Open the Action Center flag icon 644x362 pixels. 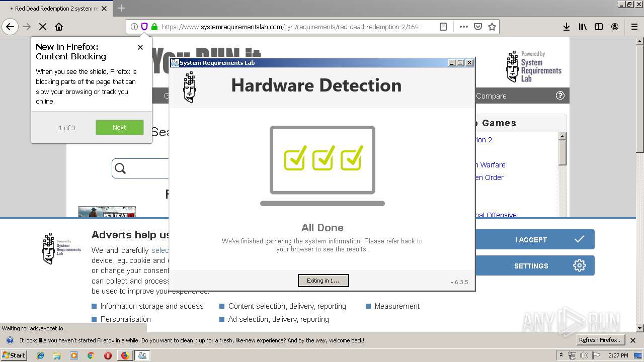[595, 355]
